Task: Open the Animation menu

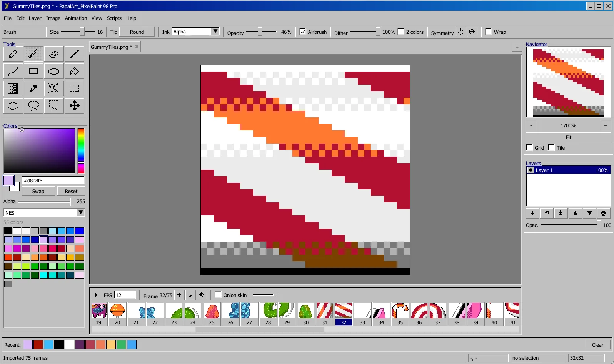Action: (x=76, y=18)
